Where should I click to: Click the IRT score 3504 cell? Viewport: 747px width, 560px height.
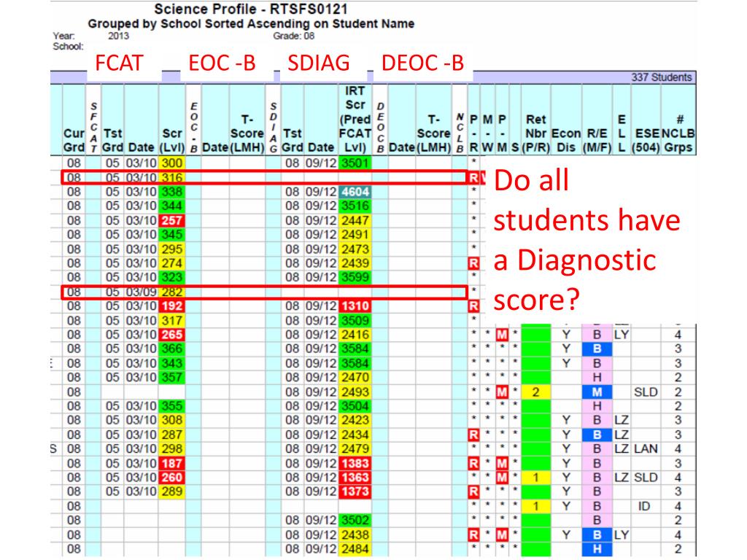[x=355, y=406]
